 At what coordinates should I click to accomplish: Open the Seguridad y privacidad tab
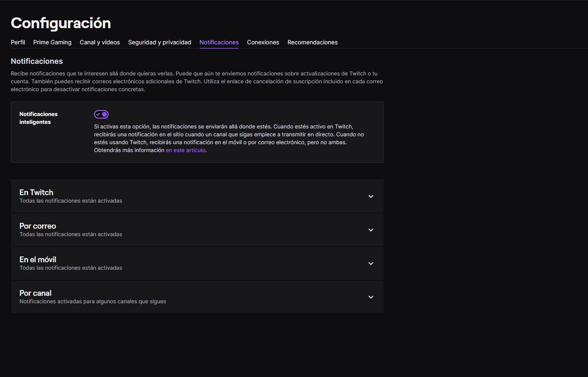click(x=160, y=42)
